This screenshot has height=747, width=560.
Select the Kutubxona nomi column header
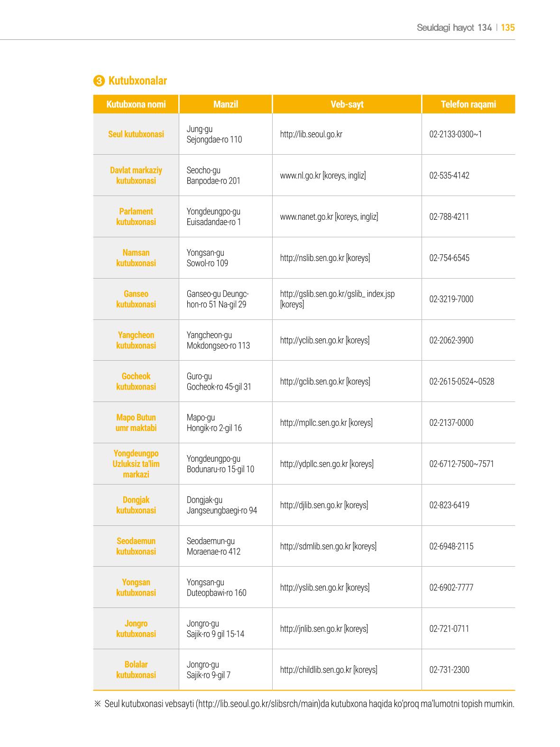[136, 104]
